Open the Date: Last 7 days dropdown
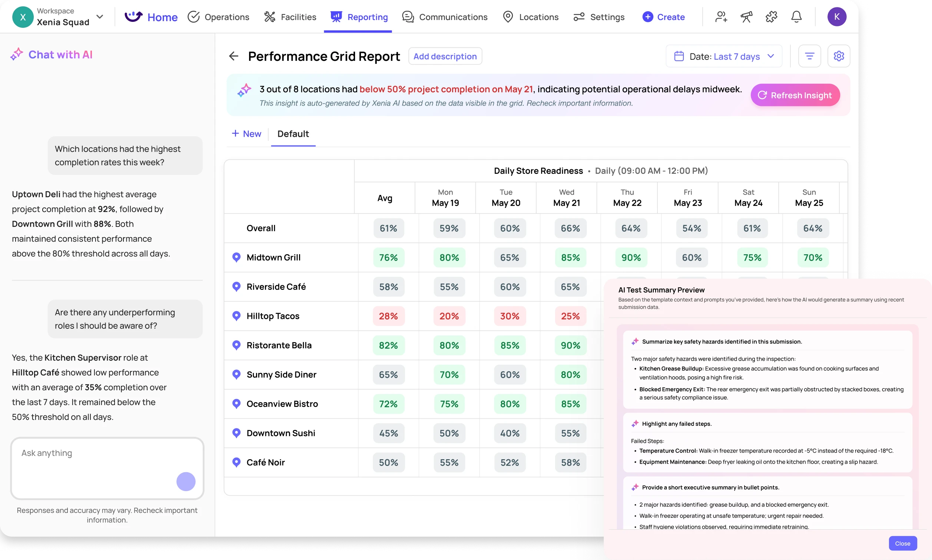Screen dimensions: 932x560 click(724, 56)
